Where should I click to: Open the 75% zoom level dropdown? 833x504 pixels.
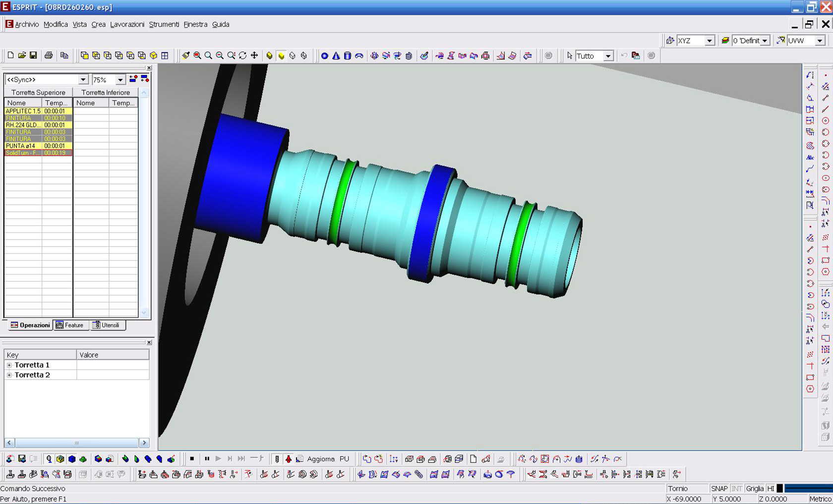pos(120,80)
